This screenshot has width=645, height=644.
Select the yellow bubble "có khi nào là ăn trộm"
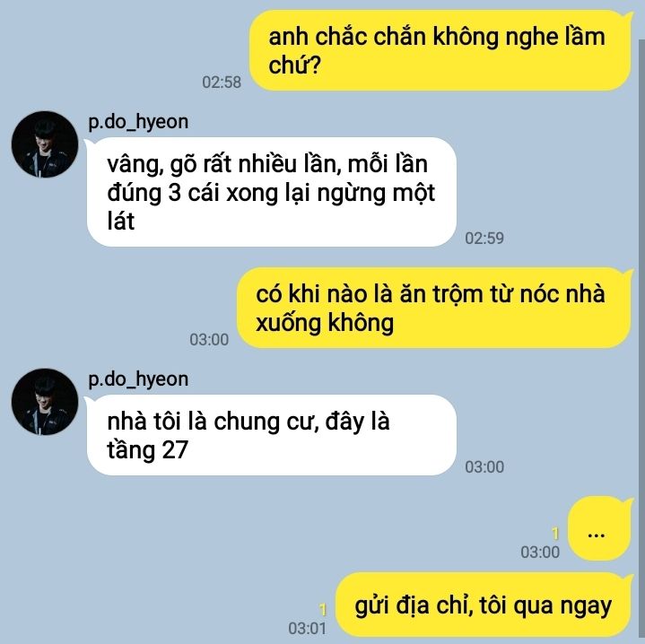tap(434, 308)
